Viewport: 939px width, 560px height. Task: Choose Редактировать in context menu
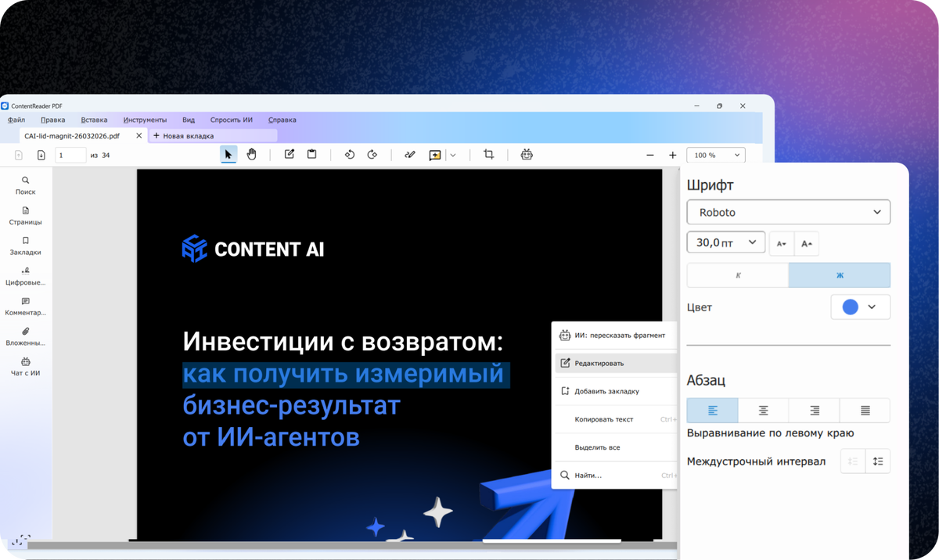pos(614,363)
